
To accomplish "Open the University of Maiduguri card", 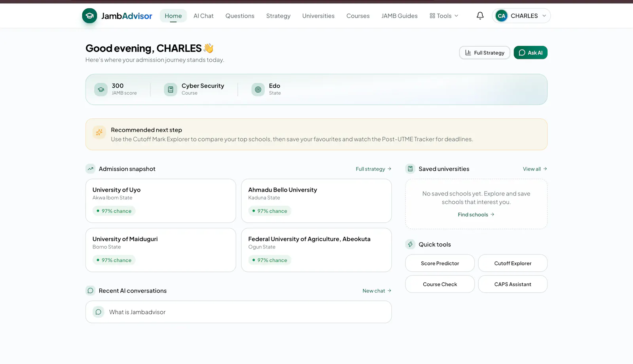I will tap(161, 250).
